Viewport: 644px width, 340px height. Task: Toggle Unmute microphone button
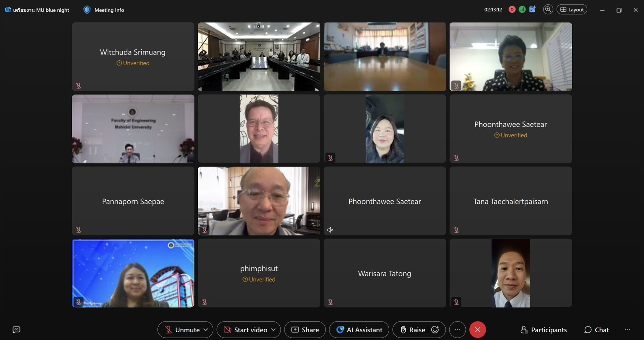(182, 330)
